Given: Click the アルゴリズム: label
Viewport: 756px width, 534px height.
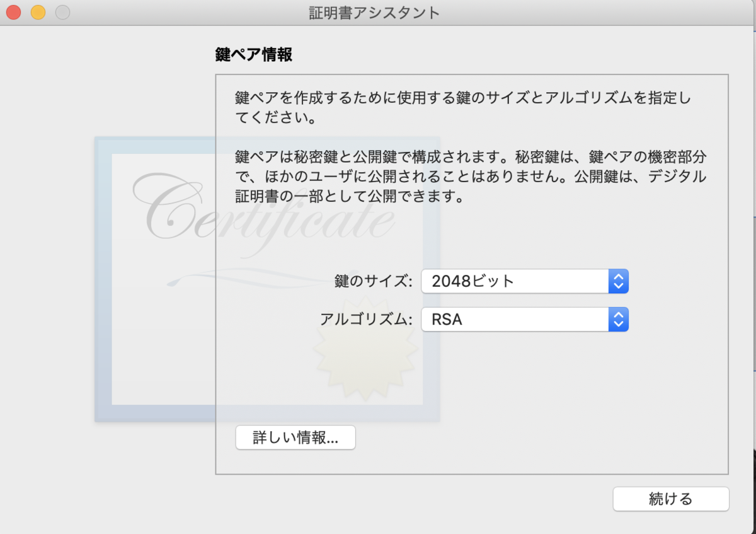Looking at the screenshot, I should (366, 319).
